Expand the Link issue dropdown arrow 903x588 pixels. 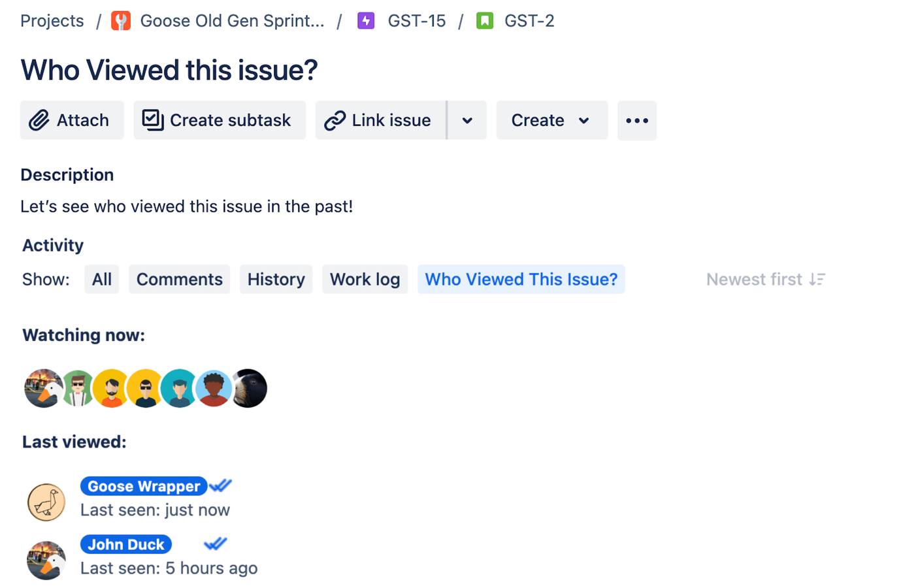coord(467,120)
